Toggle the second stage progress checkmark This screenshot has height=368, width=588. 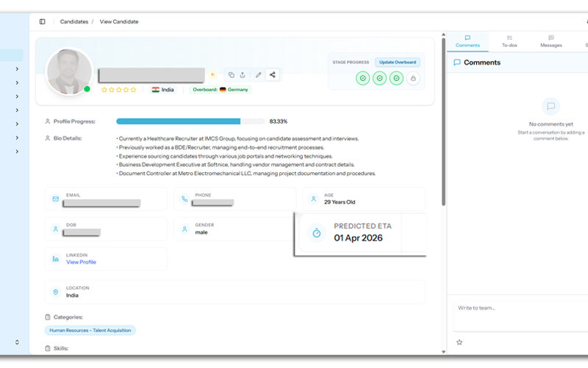379,78
